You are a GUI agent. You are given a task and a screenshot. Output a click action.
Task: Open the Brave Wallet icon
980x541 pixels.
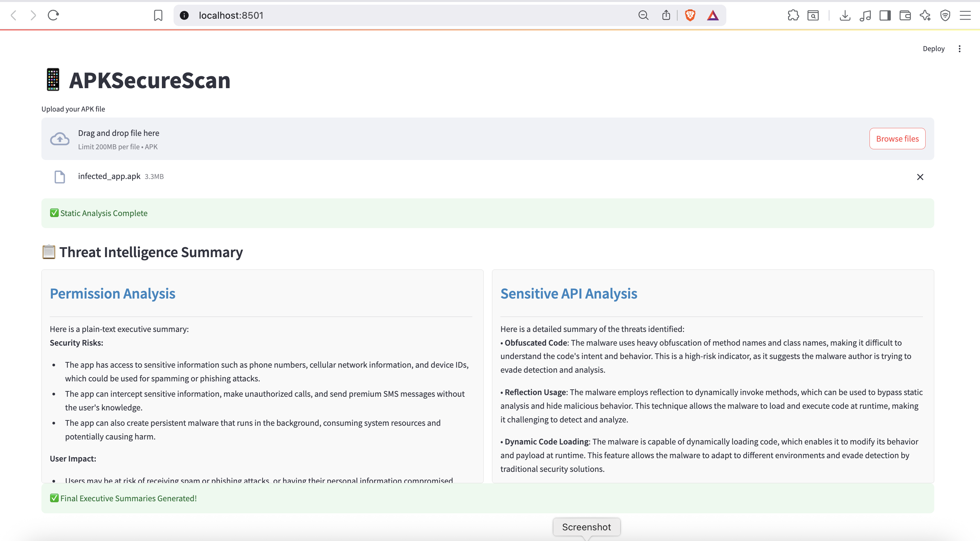(x=905, y=15)
